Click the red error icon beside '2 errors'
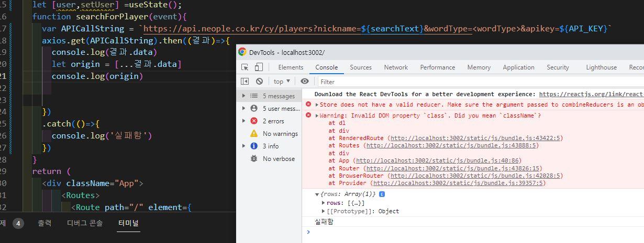 pyautogui.click(x=254, y=121)
